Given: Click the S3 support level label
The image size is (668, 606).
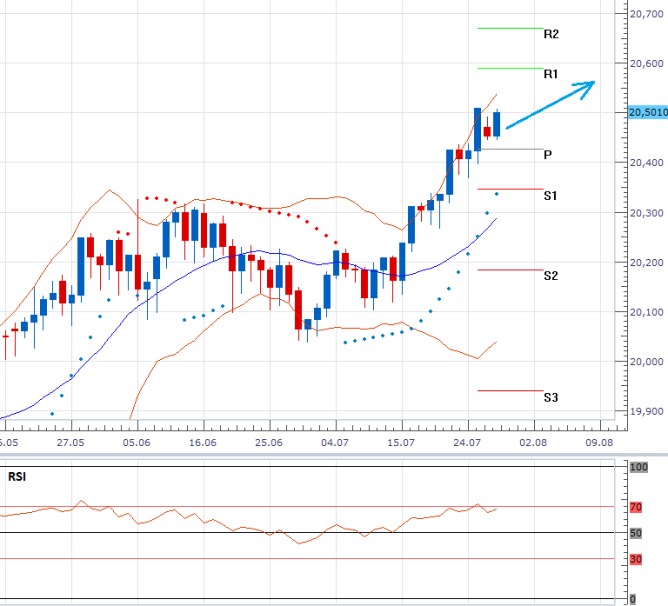Looking at the screenshot, I should (x=551, y=397).
